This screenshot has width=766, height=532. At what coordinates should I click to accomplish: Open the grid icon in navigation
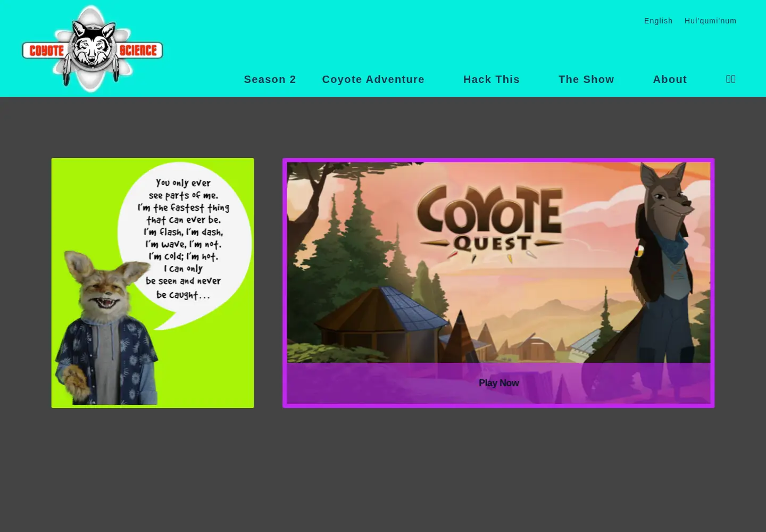(x=730, y=79)
